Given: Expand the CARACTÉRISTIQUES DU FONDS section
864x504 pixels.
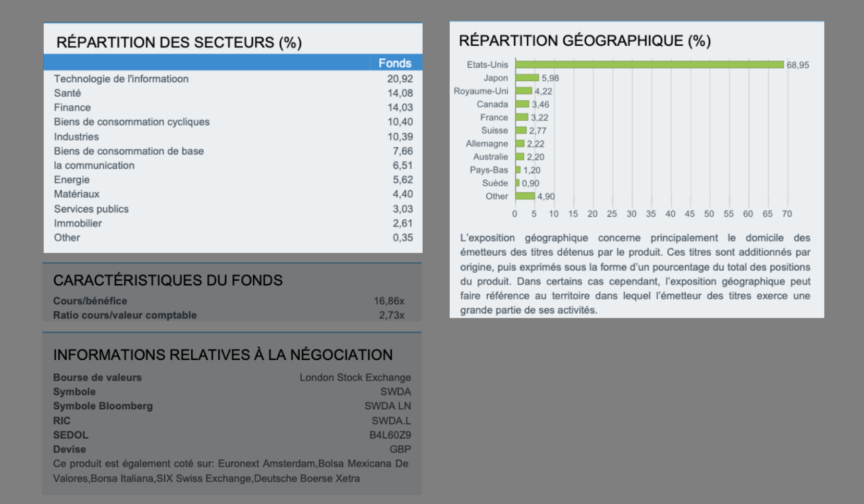Looking at the screenshot, I should pos(168,280).
